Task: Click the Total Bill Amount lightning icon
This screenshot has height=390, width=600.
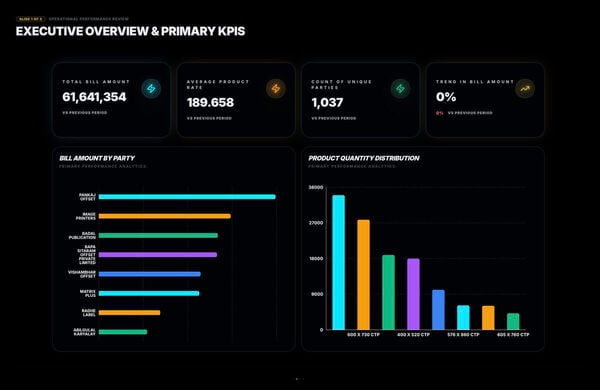Action: (x=151, y=89)
